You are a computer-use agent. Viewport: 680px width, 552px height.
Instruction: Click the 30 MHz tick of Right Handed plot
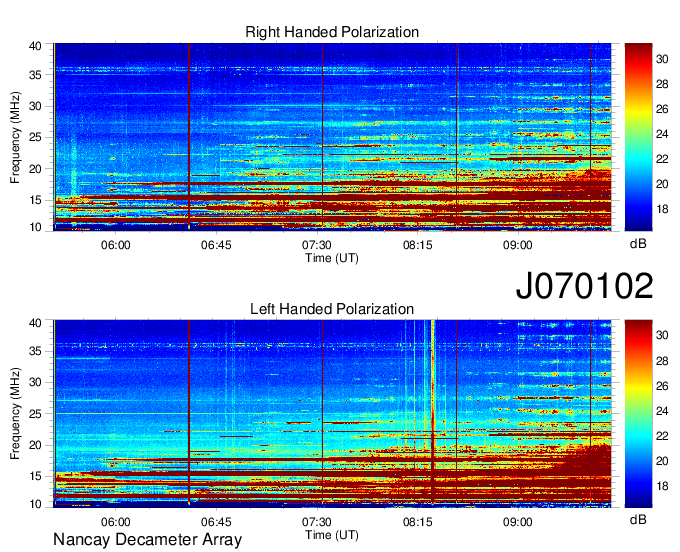coord(35,106)
